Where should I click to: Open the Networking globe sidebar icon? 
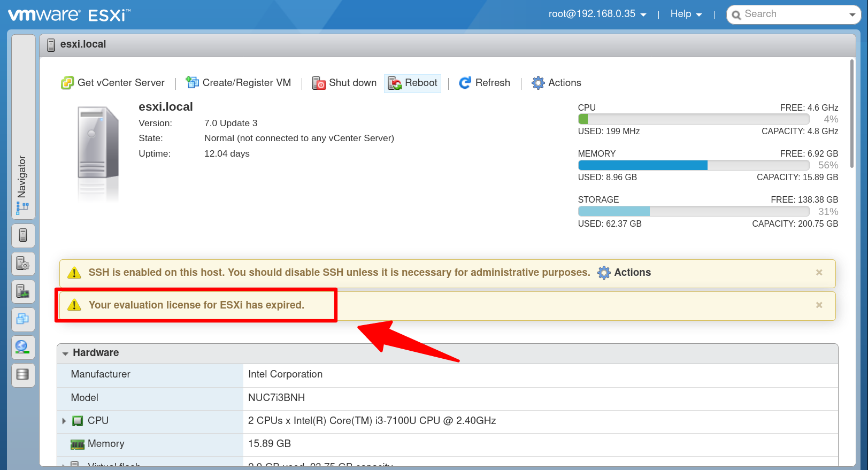tap(23, 347)
